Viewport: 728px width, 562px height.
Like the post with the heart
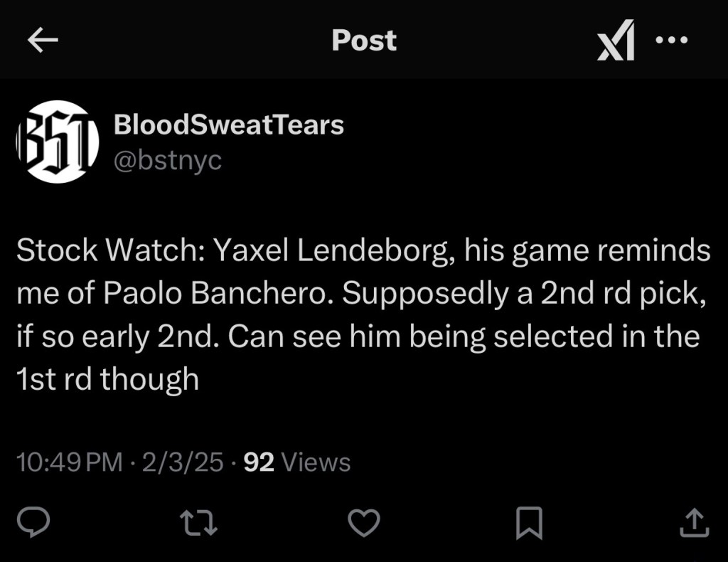pos(364,523)
